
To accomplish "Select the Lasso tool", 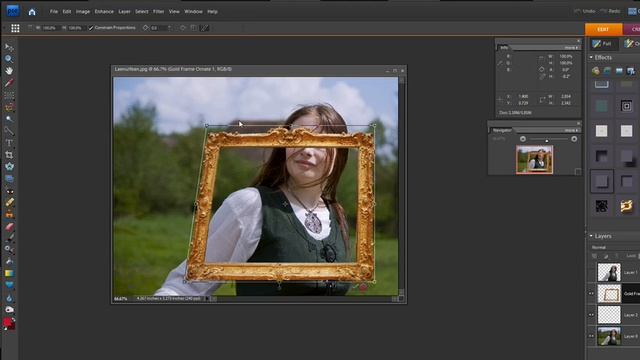I will [x=9, y=107].
